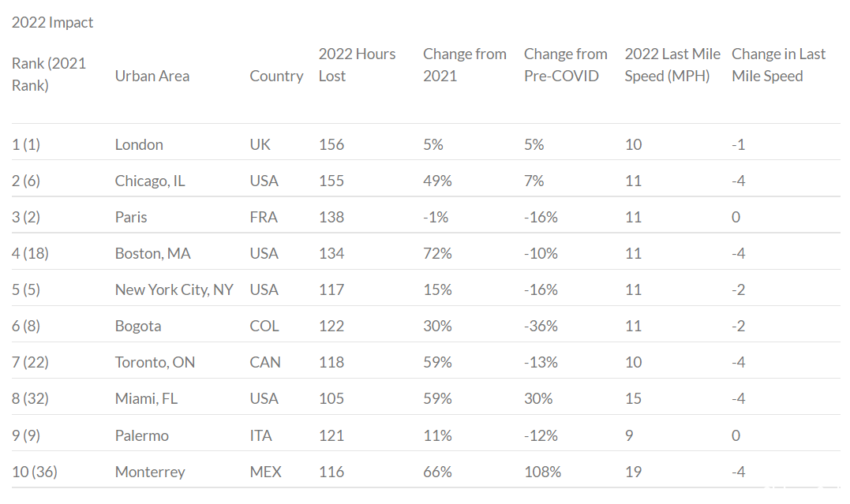Click the 108% Pre-COVID value for Monterrey

click(543, 472)
